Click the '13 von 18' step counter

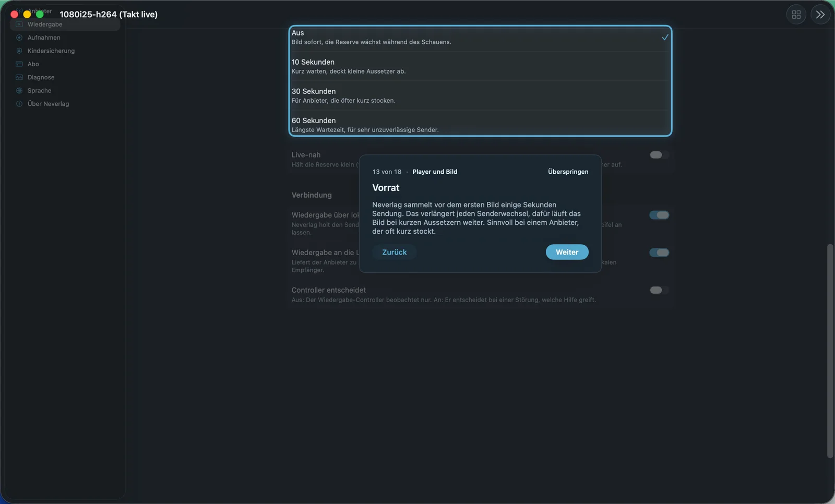[x=387, y=172]
